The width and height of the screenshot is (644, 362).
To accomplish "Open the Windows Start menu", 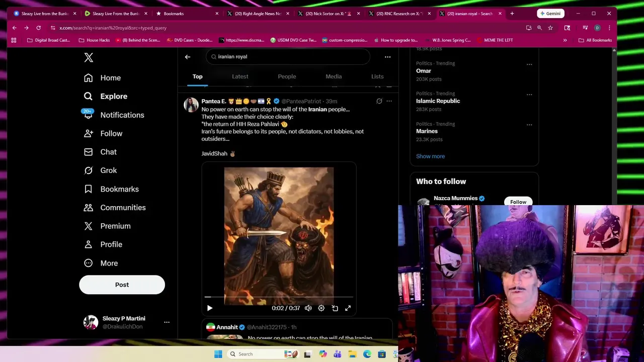I will click(218, 354).
